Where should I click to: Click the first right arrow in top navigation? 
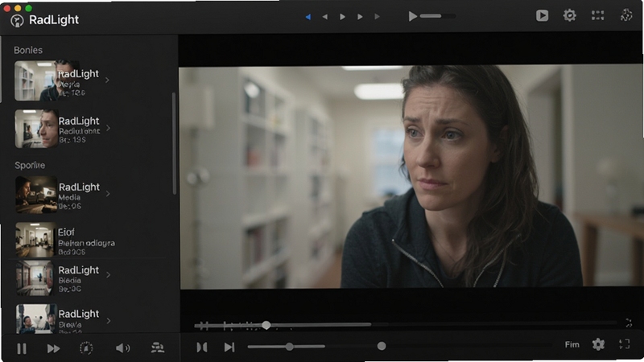point(342,17)
